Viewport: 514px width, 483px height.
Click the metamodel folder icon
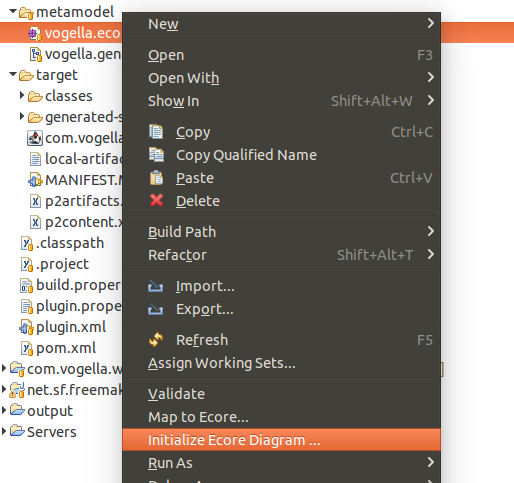click(26, 13)
